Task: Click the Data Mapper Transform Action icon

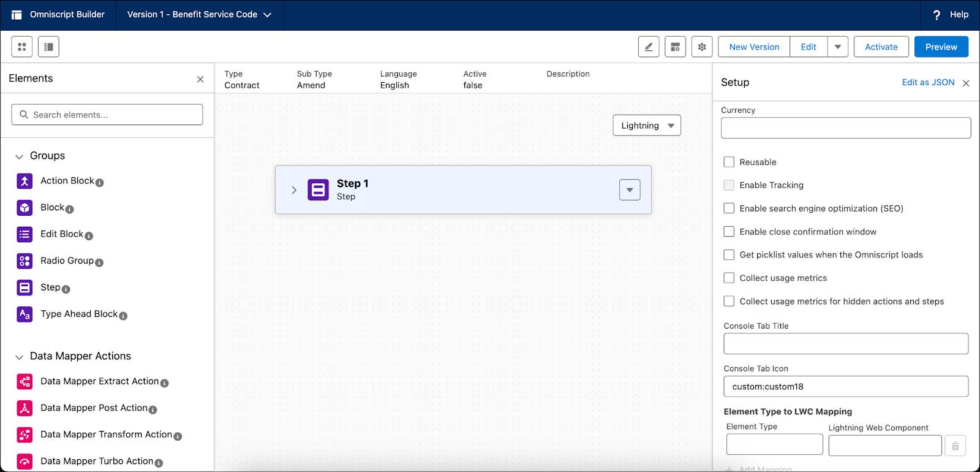Action: tap(24, 435)
